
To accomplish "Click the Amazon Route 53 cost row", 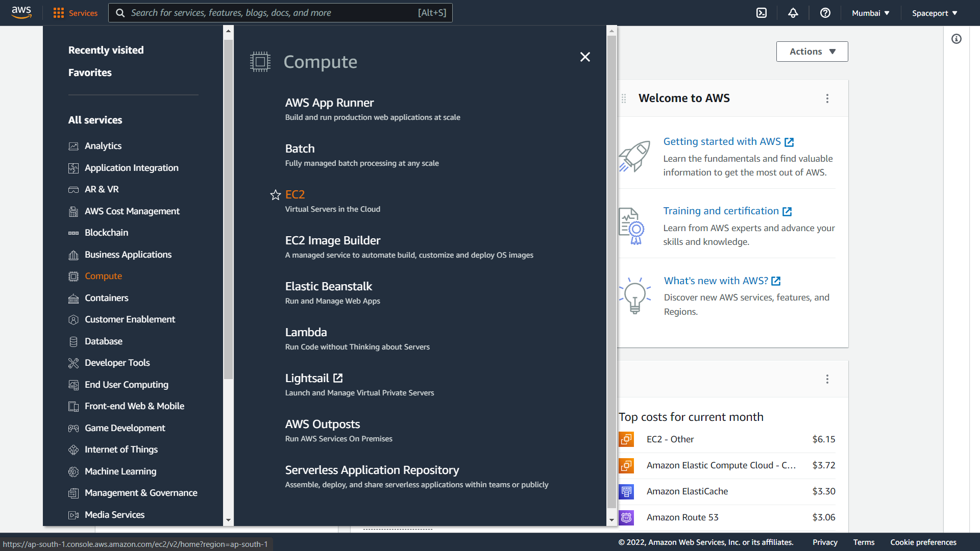I will pyautogui.click(x=727, y=517).
